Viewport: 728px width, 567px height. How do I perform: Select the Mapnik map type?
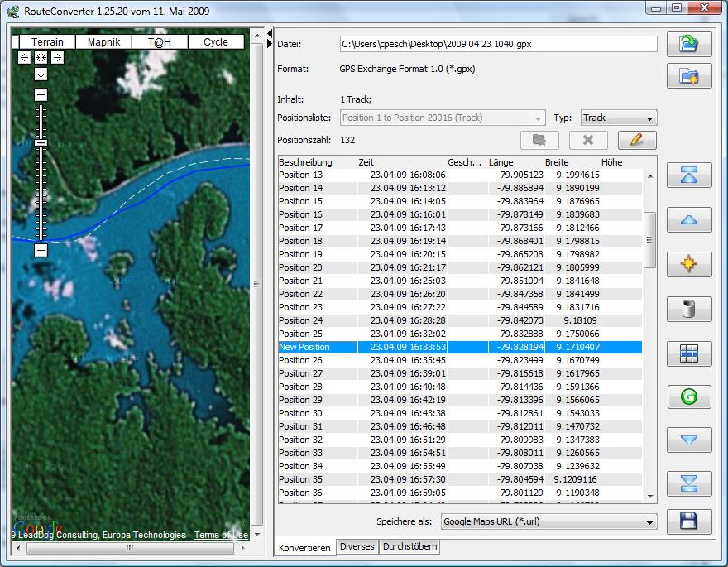(x=103, y=42)
